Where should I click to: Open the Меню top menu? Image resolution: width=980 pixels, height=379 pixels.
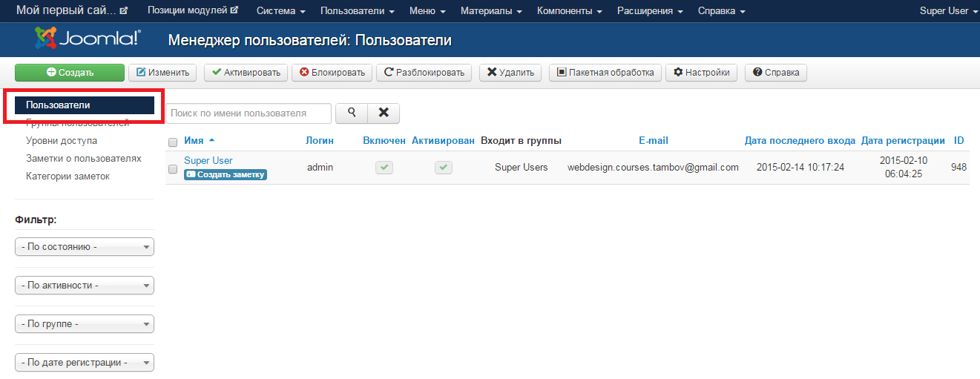pyautogui.click(x=427, y=11)
